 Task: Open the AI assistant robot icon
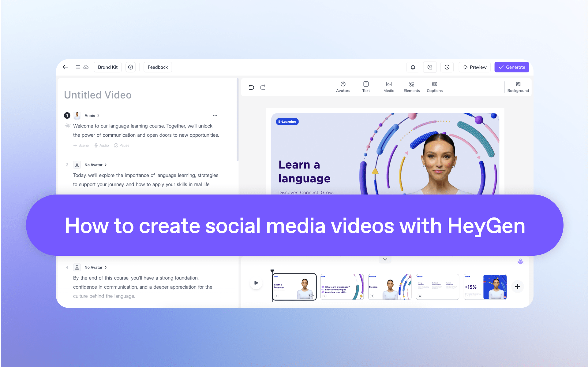click(x=520, y=262)
